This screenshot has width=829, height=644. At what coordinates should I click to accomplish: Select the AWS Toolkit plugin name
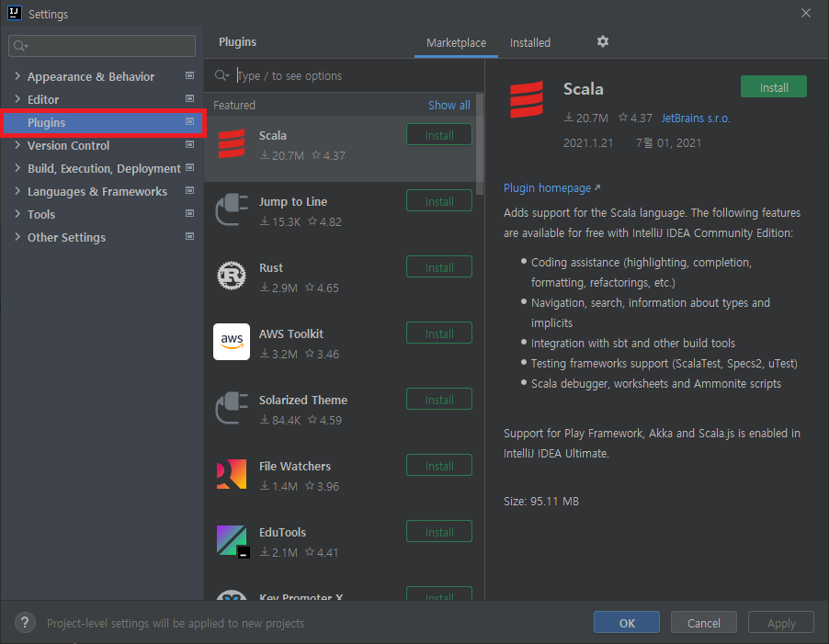tap(290, 333)
